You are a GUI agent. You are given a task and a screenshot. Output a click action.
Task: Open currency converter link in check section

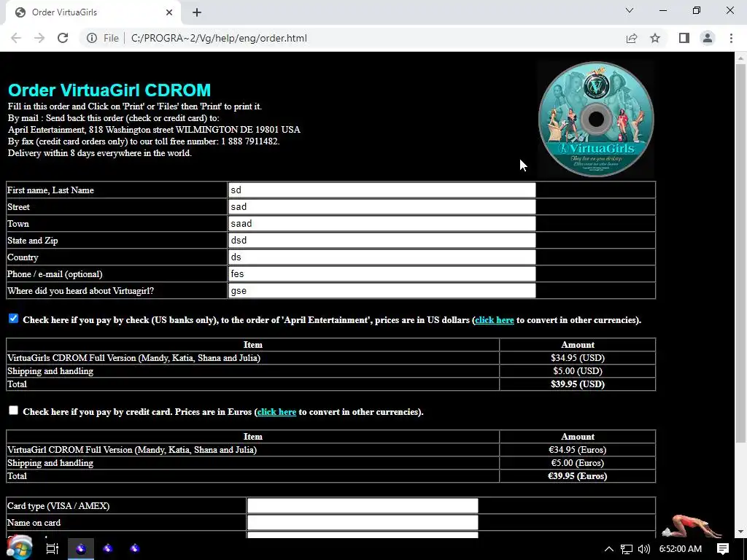pos(494,320)
